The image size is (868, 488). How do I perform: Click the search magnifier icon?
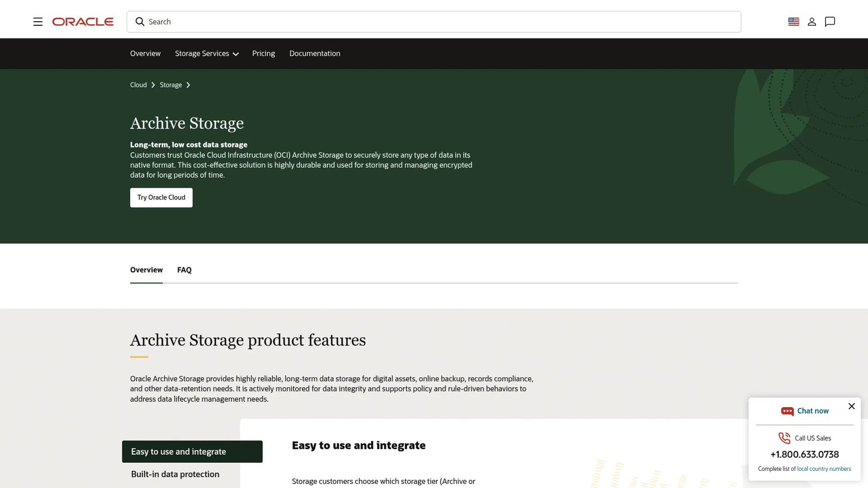[x=140, y=22]
